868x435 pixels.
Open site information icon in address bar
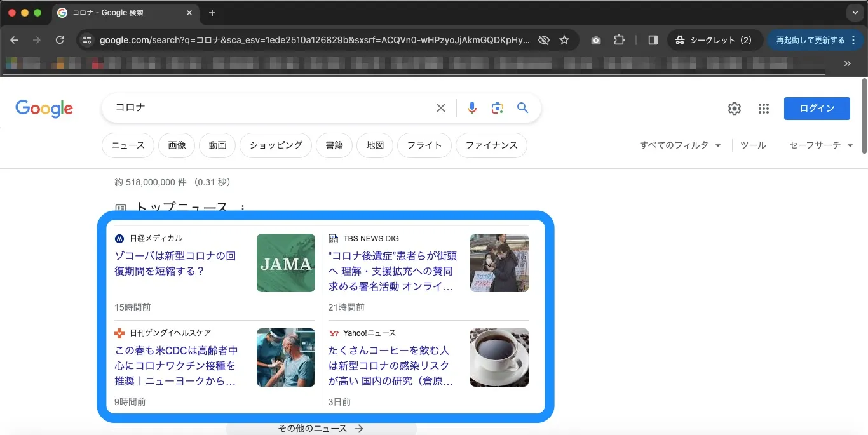[88, 40]
